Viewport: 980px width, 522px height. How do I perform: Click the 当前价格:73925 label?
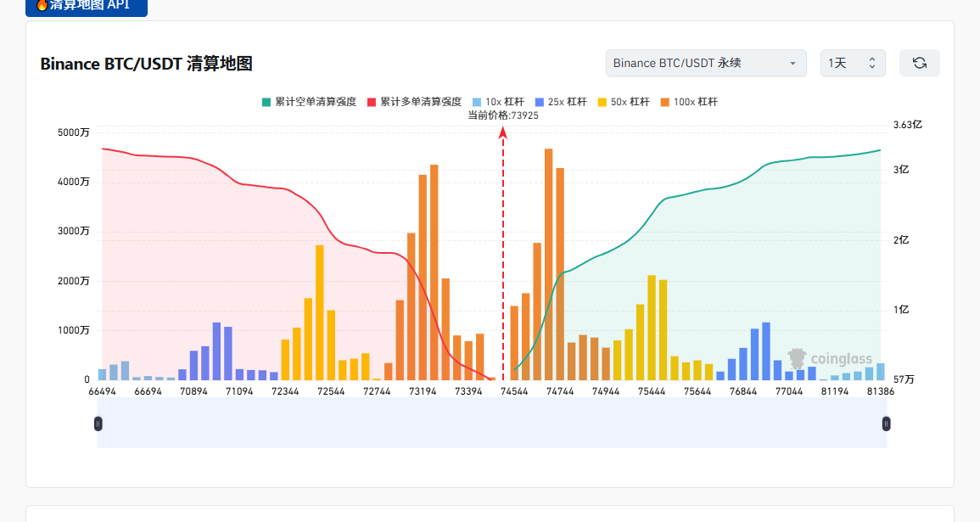coord(503,115)
